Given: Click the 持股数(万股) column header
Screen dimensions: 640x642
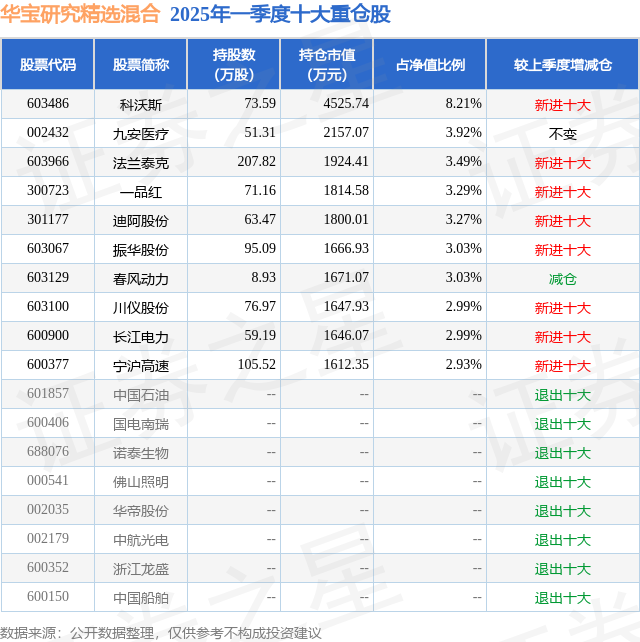Looking at the screenshot, I should coord(234,65).
